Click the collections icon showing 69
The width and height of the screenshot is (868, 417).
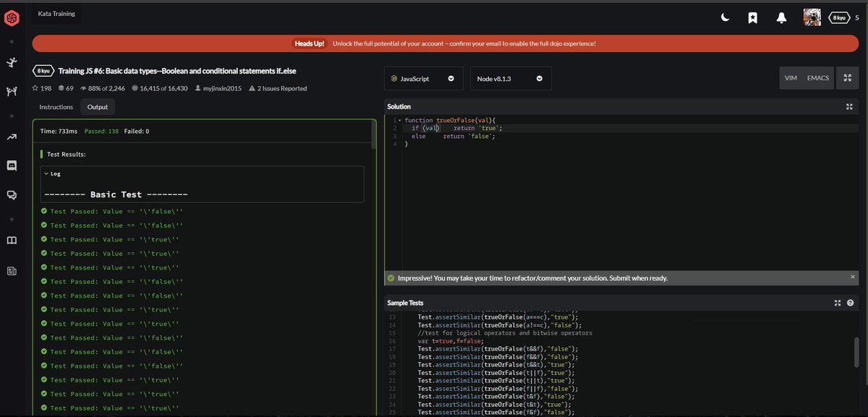[66, 88]
